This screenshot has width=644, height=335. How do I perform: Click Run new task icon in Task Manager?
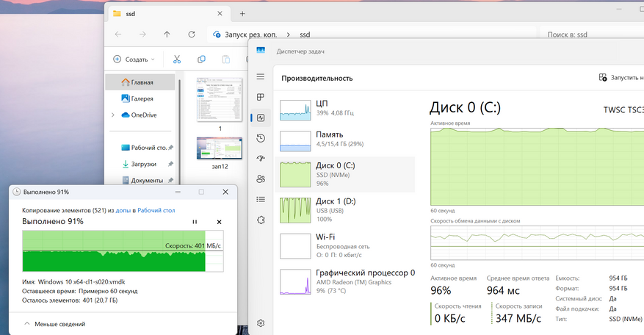[x=603, y=77]
